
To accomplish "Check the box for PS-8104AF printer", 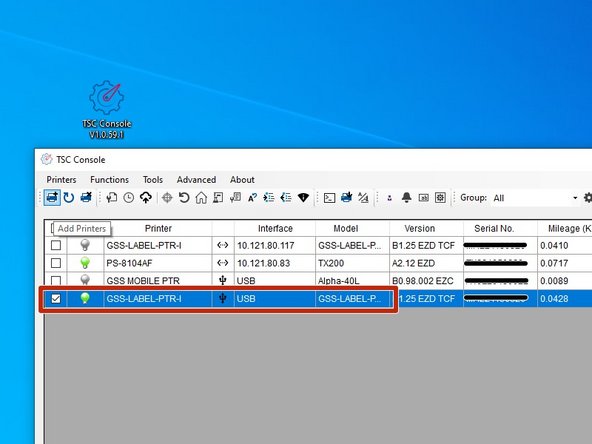I will click(x=56, y=263).
